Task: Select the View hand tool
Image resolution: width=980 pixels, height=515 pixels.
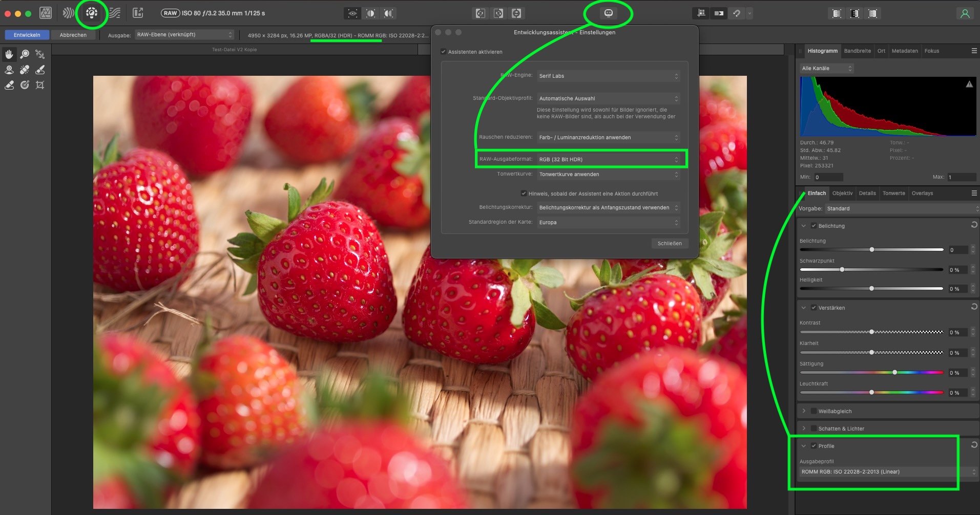Action: [9, 54]
